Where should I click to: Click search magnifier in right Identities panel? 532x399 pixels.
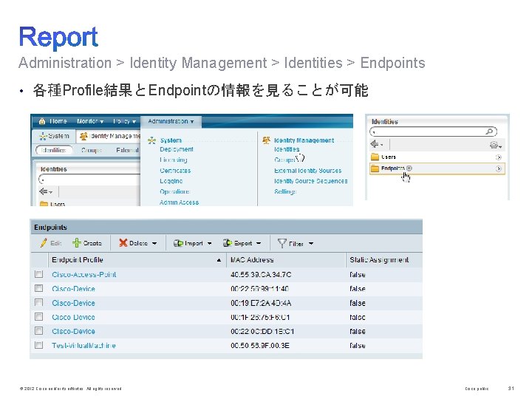(x=489, y=132)
